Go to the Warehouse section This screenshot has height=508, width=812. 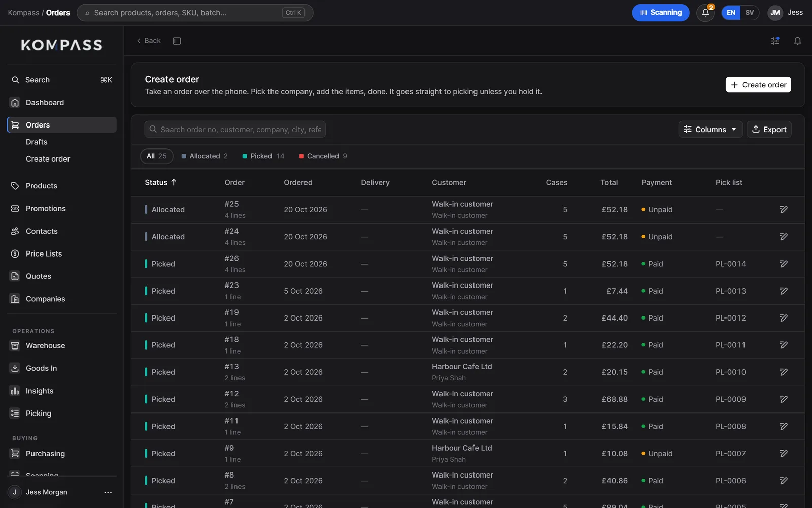pyautogui.click(x=62, y=345)
